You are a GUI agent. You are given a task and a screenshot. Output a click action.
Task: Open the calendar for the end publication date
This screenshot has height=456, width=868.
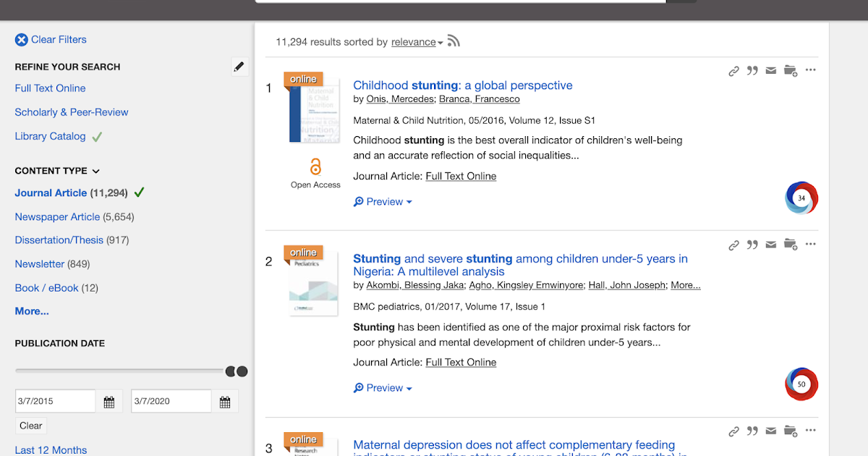[225, 401]
